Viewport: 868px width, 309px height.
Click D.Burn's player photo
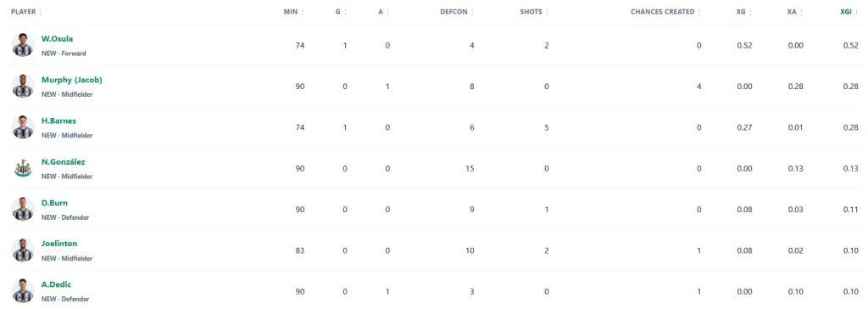[x=23, y=210]
